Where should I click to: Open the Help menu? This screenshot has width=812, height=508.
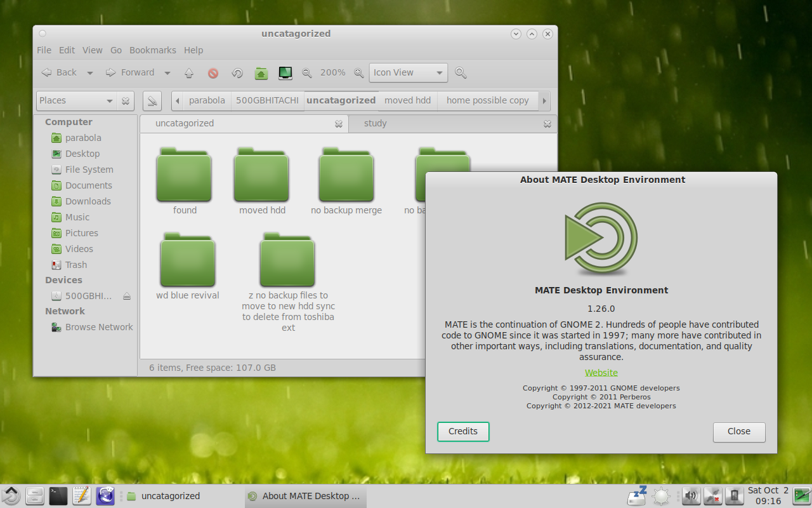(x=193, y=50)
